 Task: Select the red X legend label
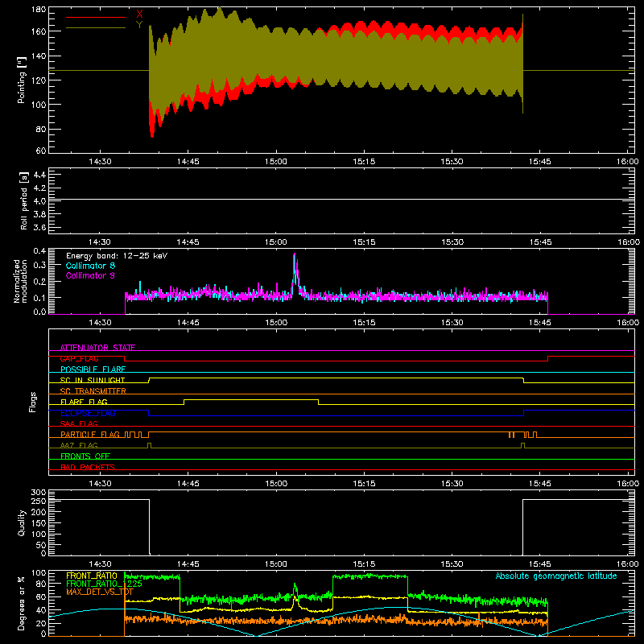[139, 14]
